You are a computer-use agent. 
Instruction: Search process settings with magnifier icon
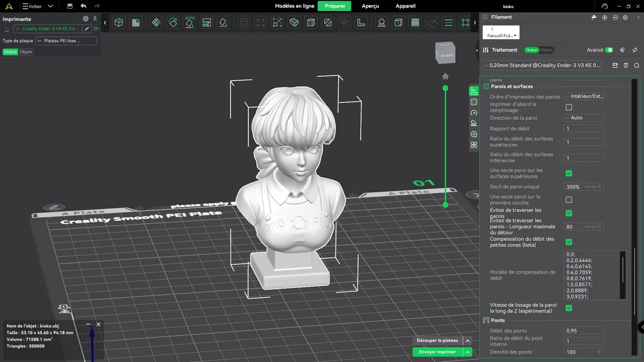[636, 65]
